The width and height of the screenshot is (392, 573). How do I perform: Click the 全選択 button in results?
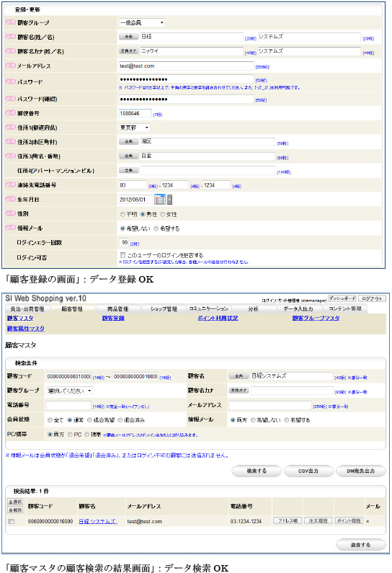pos(15,502)
